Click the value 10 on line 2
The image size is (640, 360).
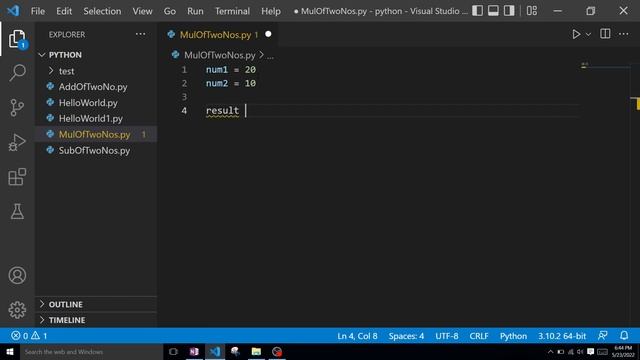[250, 83]
